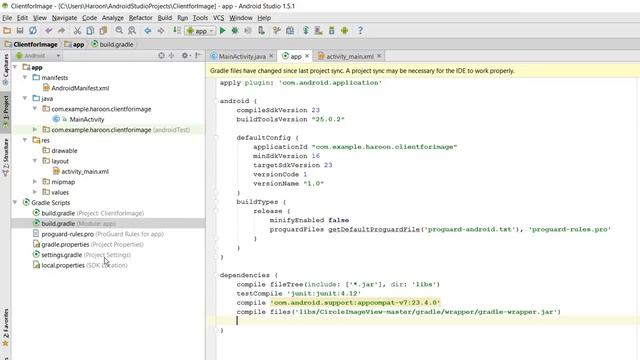Open the Navigate menu
This screenshot has width=640, height=360.
pos(64,18)
